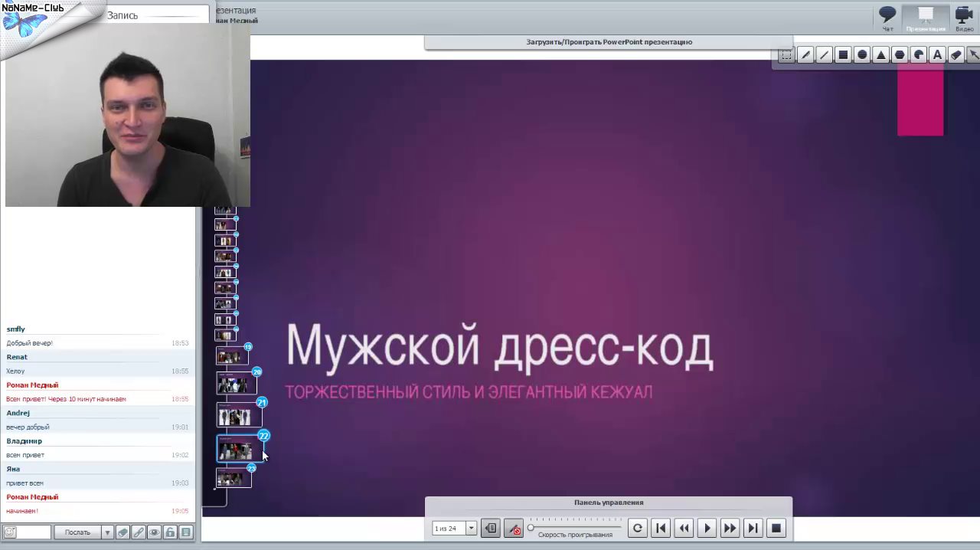Click the slide title Мужской дресс-код
Viewport: 980px width, 550px height.
(500, 346)
